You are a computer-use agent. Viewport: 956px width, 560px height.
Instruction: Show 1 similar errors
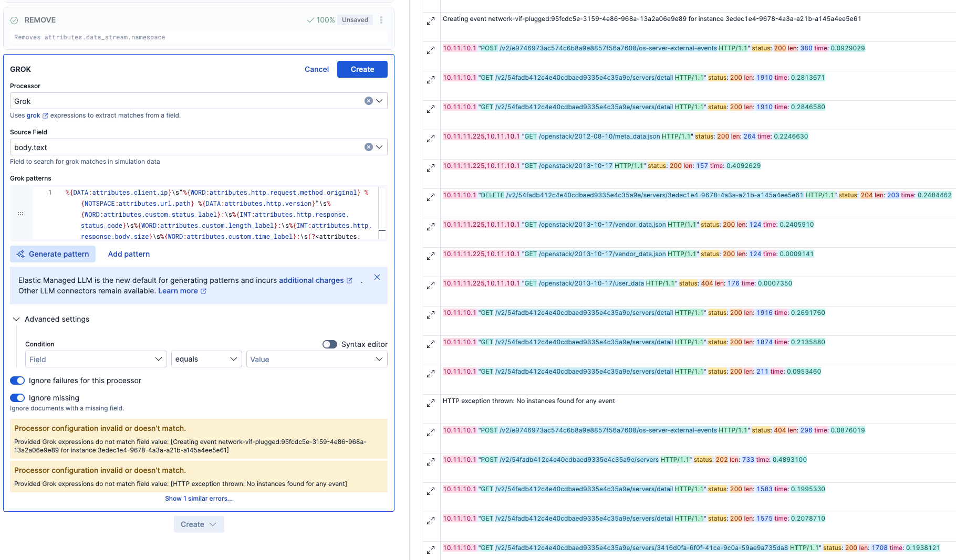click(199, 499)
